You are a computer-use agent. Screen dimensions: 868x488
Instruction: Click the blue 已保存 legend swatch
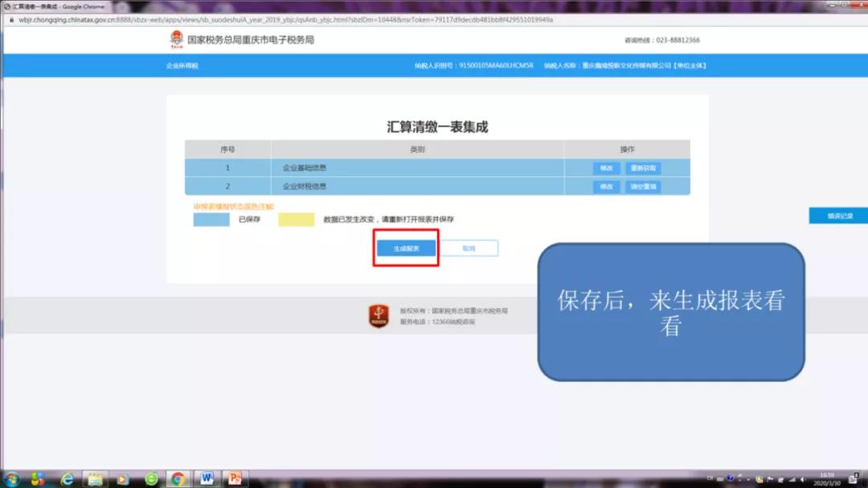pos(211,219)
